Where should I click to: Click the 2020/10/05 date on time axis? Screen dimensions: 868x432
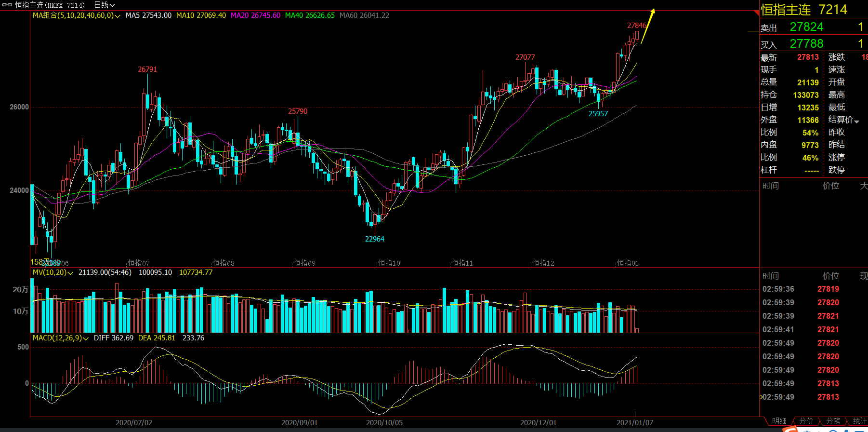[x=384, y=423]
